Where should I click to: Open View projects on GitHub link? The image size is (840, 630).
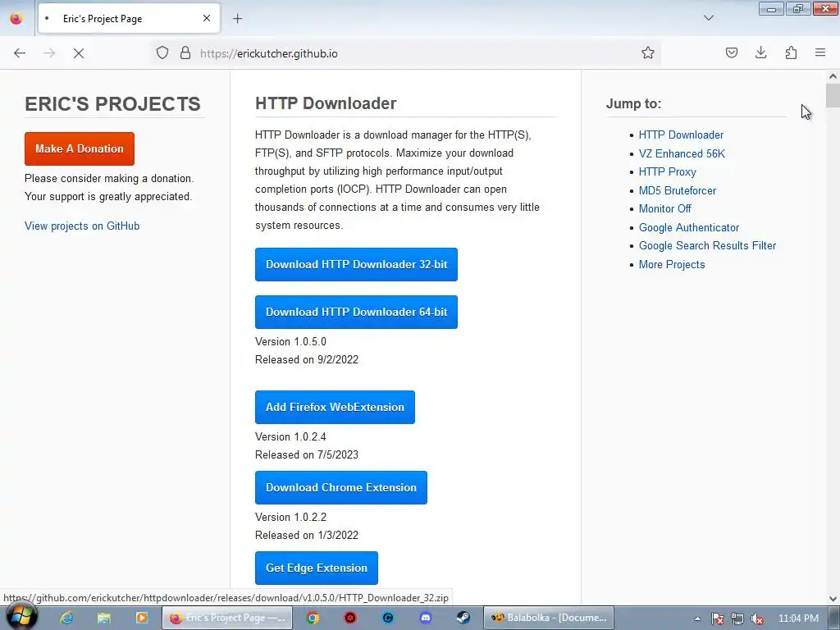point(82,226)
